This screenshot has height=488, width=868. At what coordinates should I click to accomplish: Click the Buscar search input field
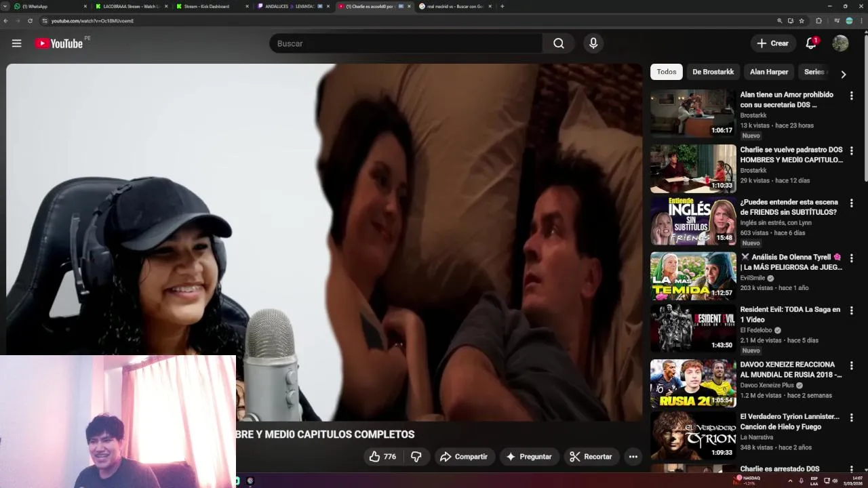[x=406, y=43]
